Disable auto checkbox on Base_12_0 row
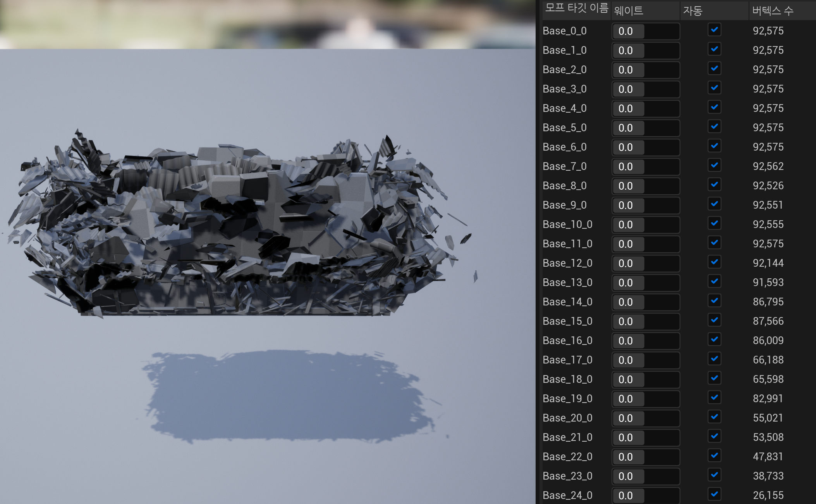The image size is (816, 504). point(714,262)
